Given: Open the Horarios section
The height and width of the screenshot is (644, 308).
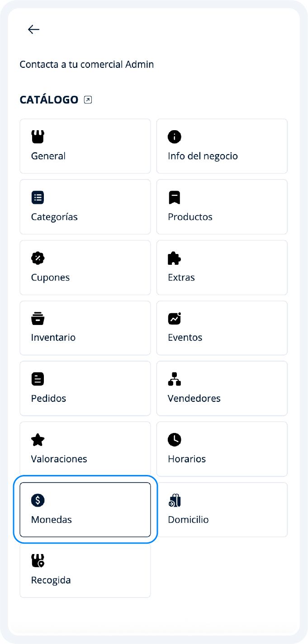Looking at the screenshot, I should 222,449.
